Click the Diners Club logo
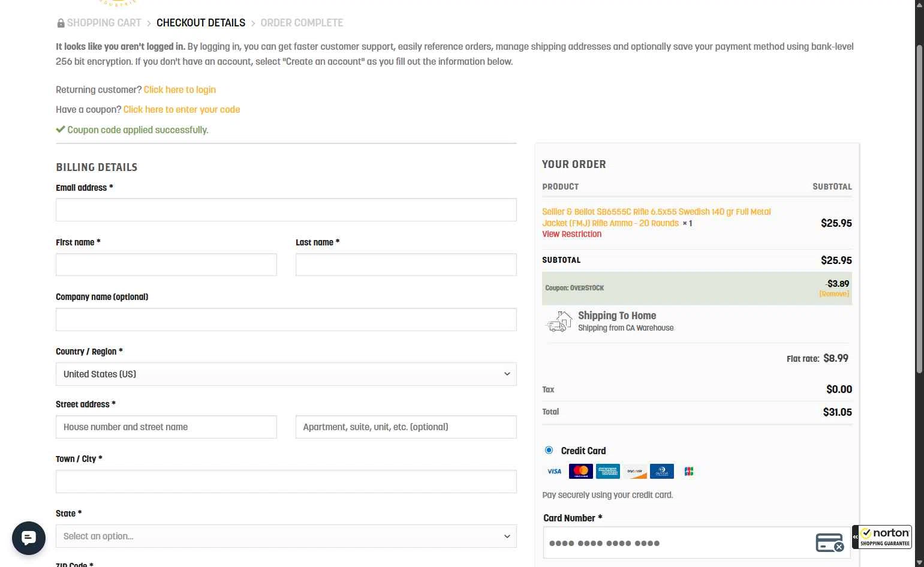The image size is (924, 567). [662, 472]
